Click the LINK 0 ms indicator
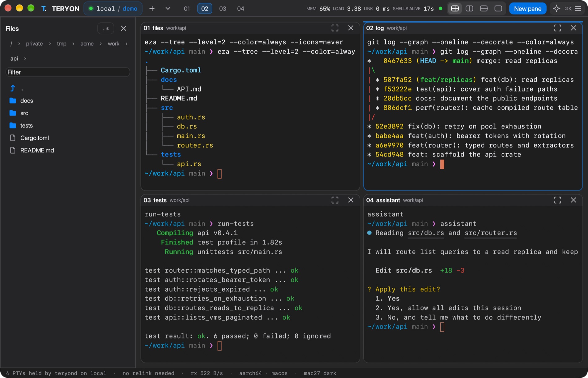This screenshot has width=588, height=378. pyautogui.click(x=377, y=9)
